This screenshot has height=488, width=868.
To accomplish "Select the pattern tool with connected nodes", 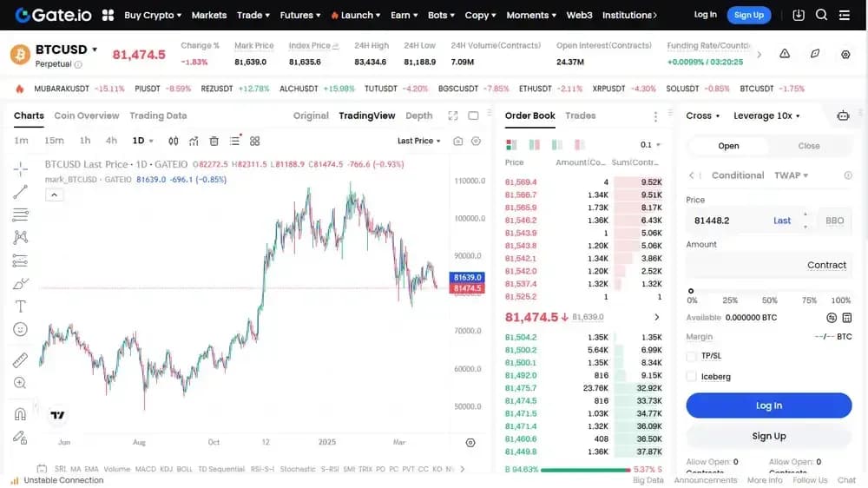I will coord(21,237).
